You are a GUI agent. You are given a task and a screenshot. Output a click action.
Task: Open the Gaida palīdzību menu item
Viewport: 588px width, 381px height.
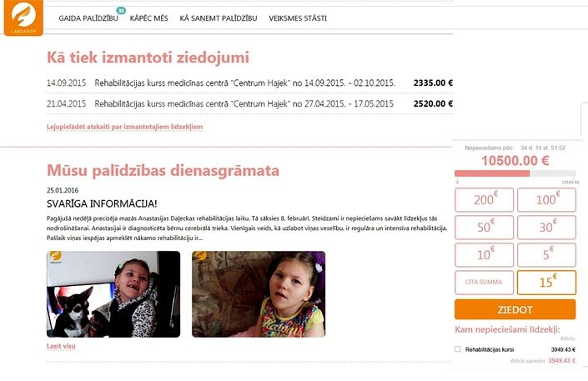point(88,18)
